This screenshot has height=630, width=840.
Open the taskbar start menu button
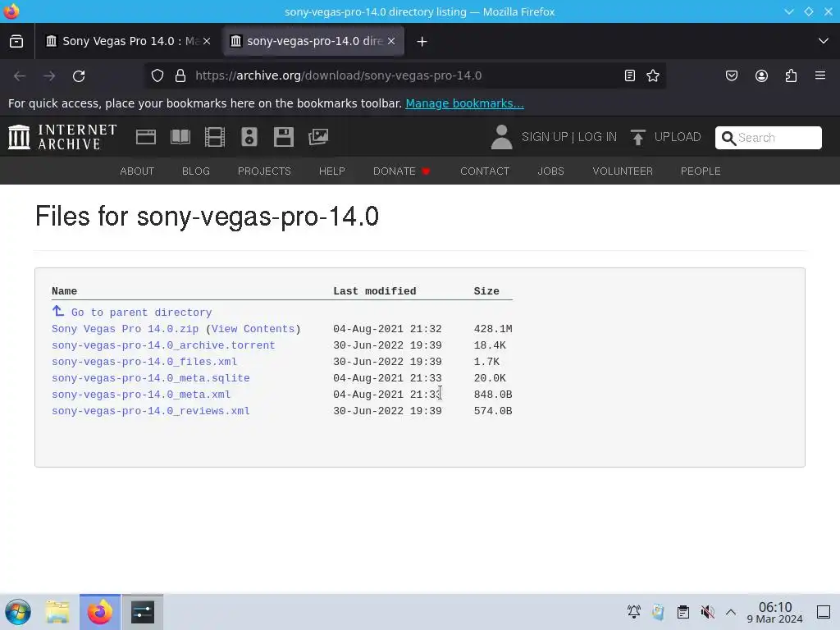coord(18,612)
